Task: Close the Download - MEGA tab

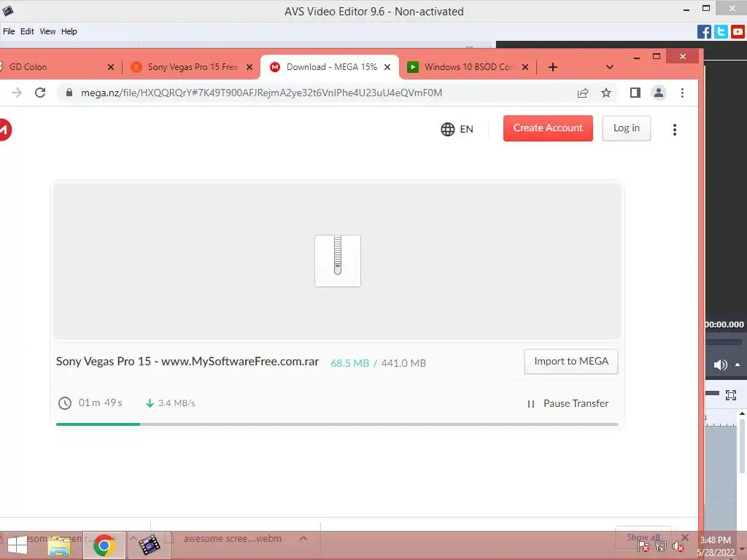Action: 387,67
